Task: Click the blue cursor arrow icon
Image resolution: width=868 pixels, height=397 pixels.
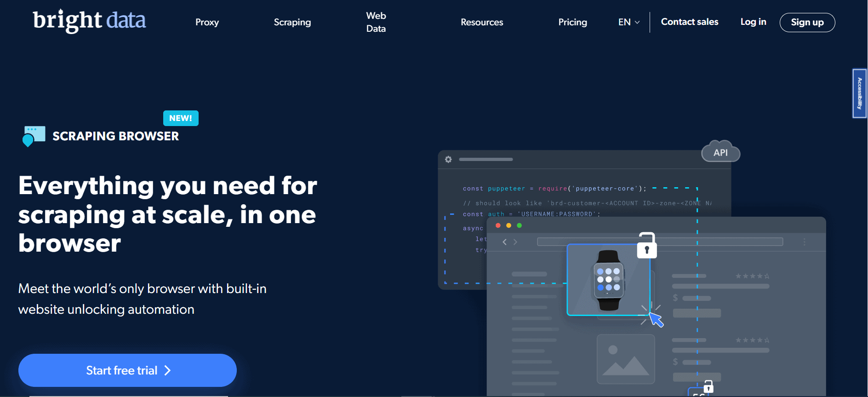Action: (656, 320)
